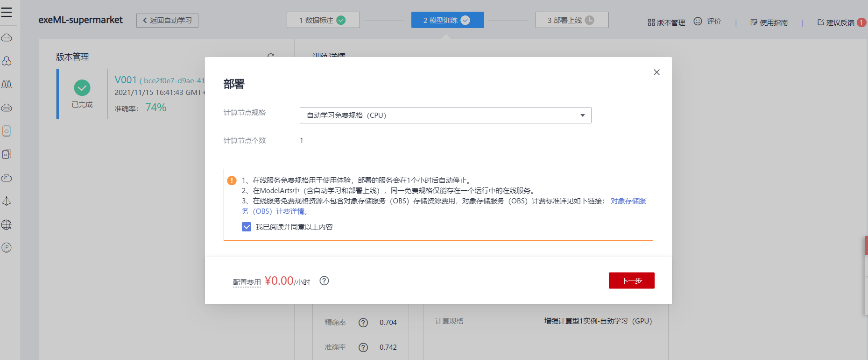
Task: Click the question mark beside 准确率 0.742
Action: [x=363, y=347]
